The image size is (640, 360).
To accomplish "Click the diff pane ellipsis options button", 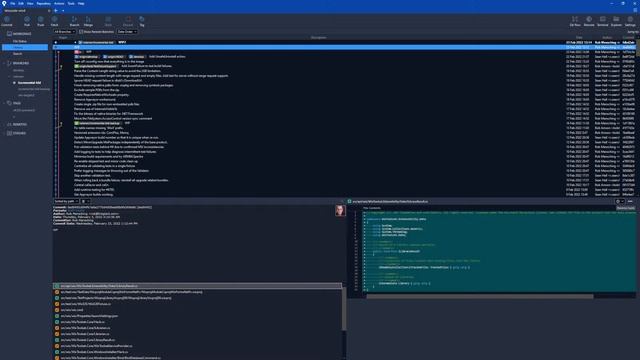I will point(630,201).
